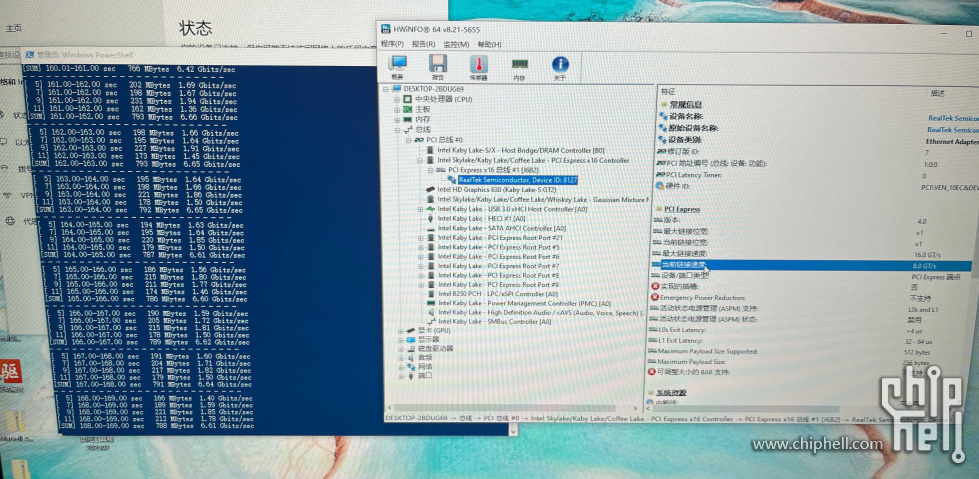Collapse the PCI 总线 #0 node
This screenshot has width=979, height=479.
pos(409,140)
